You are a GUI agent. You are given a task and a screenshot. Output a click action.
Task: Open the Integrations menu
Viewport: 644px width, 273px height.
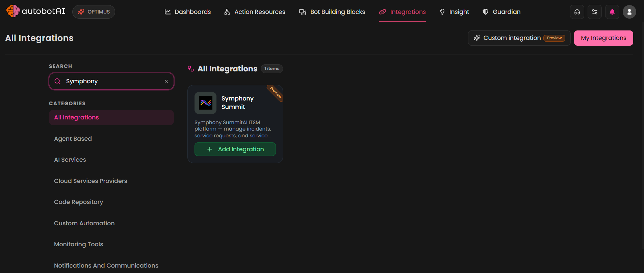[x=402, y=12]
